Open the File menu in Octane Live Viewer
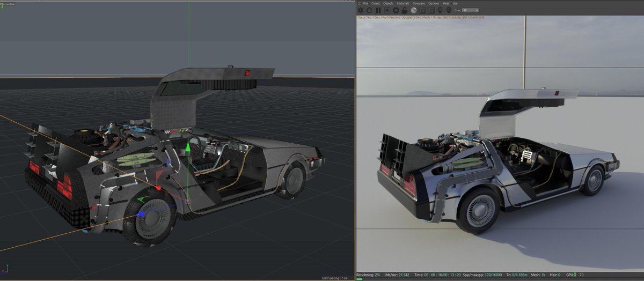This screenshot has width=644, height=281. pos(365,3)
